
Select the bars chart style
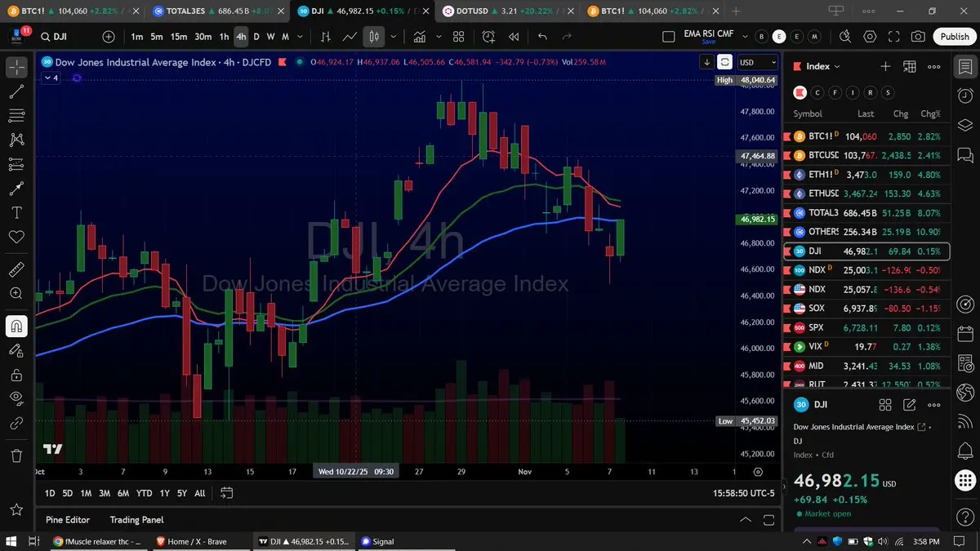click(326, 37)
